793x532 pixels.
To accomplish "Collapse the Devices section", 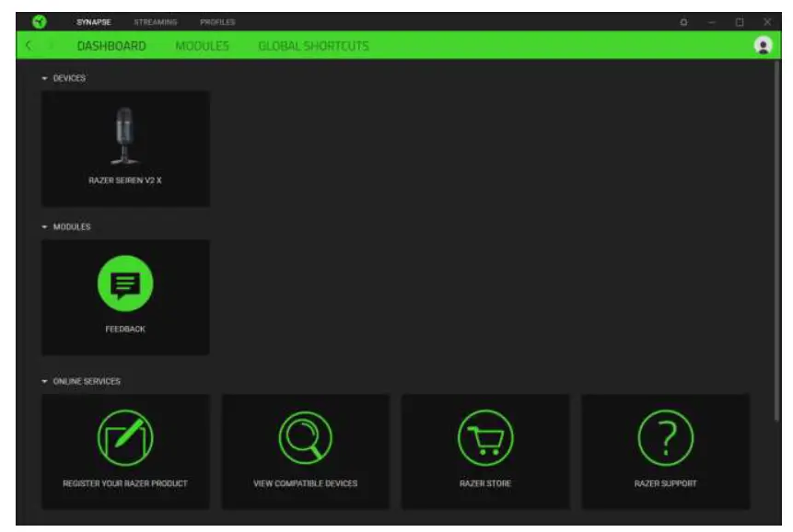I will [x=44, y=78].
